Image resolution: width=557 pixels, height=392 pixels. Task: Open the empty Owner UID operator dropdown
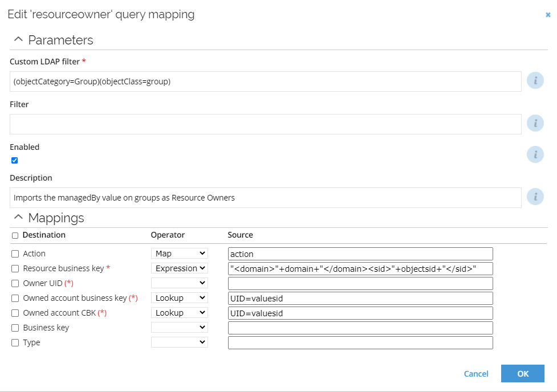tap(180, 283)
